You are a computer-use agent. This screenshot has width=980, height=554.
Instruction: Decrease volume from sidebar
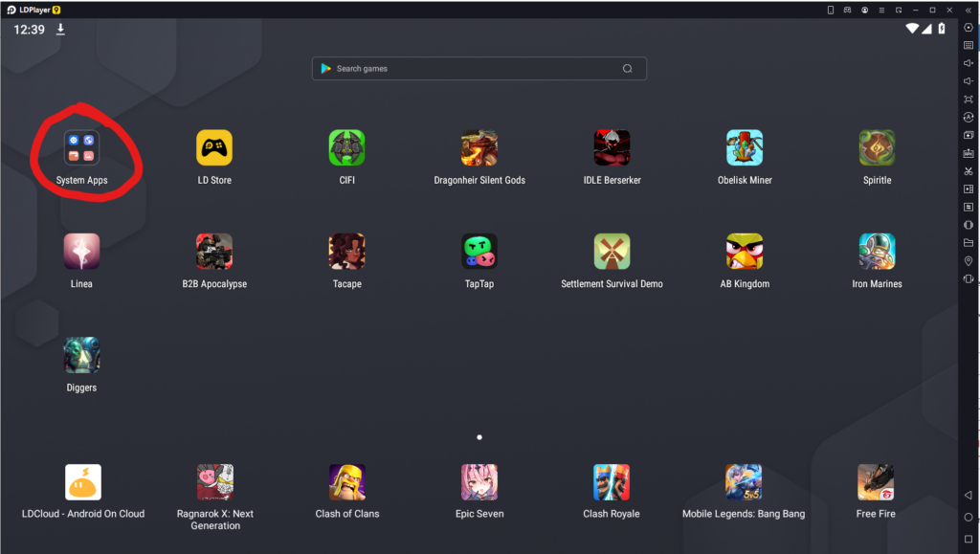click(969, 81)
